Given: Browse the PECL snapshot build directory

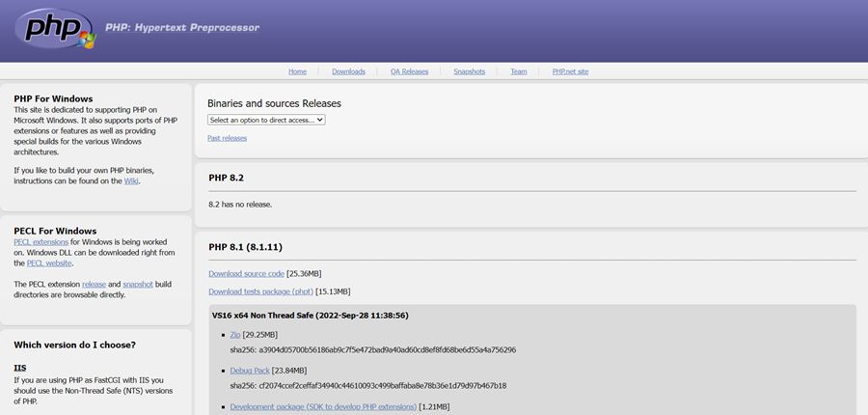Looking at the screenshot, I should (x=138, y=284).
